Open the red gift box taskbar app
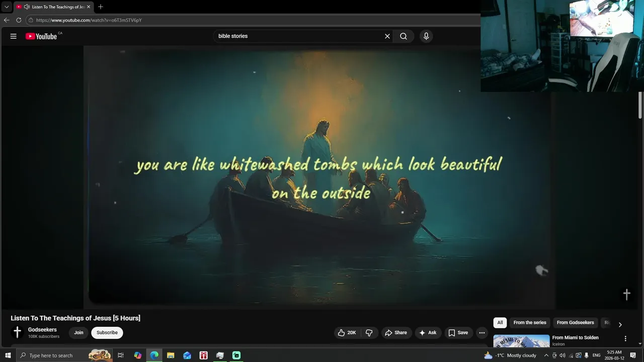644x362 pixels. click(x=203, y=355)
